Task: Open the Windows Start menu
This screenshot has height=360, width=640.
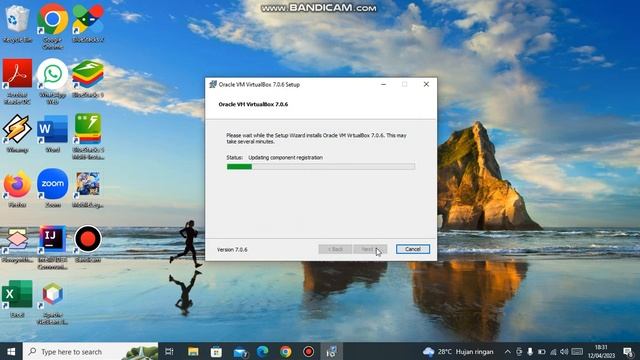Action: coord(11,351)
